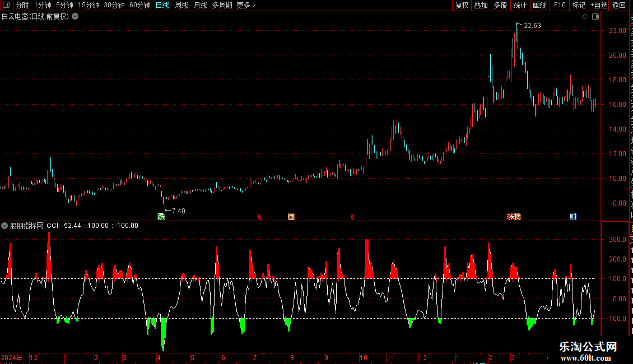The width and height of the screenshot is (633, 364).
Task: Add stock to watchlist with +自选
Action: coord(599,5)
